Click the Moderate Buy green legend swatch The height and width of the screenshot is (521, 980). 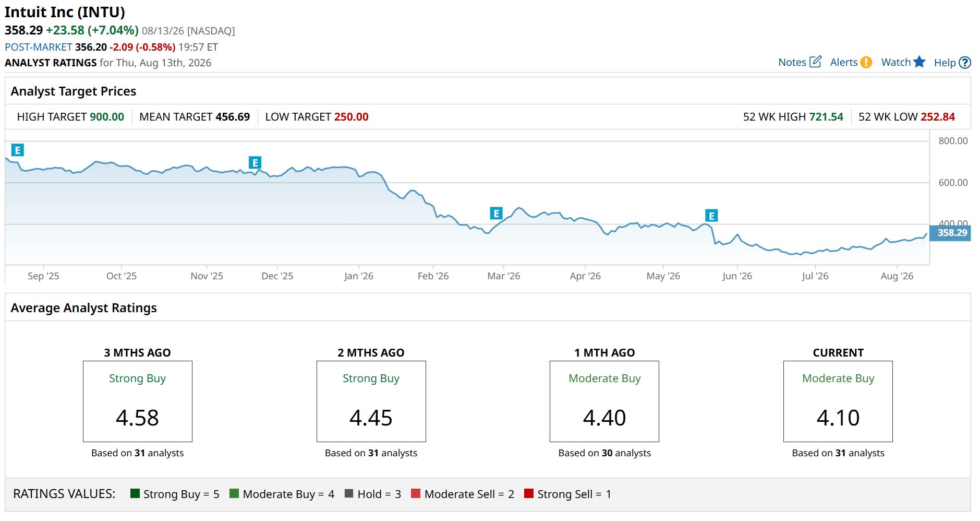(x=234, y=493)
